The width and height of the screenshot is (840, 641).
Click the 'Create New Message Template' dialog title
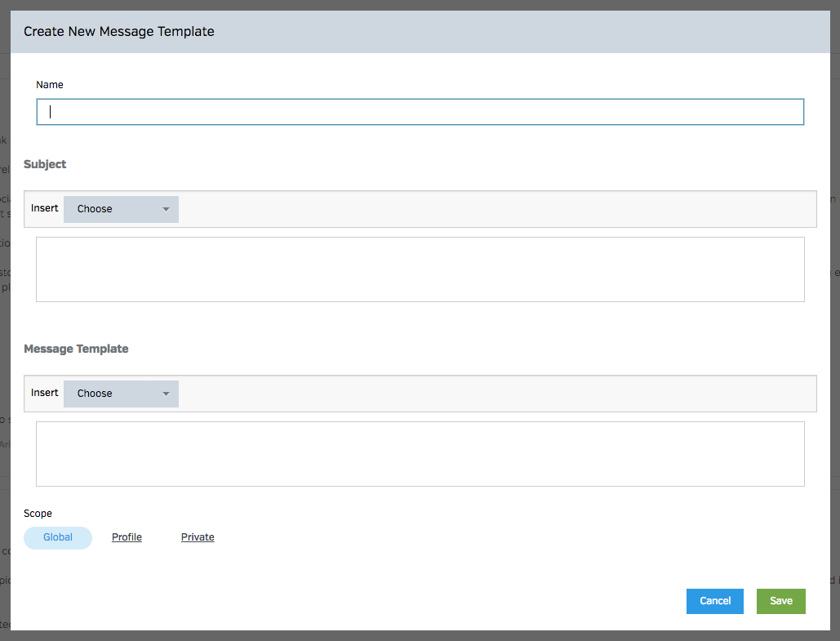119,32
